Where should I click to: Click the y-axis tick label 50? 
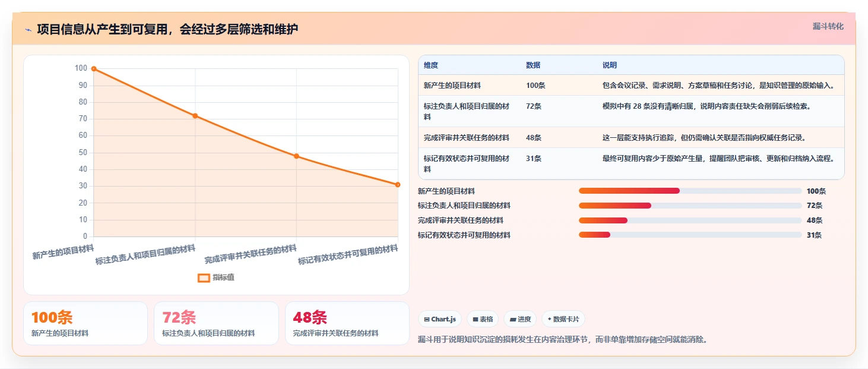pyautogui.click(x=83, y=153)
